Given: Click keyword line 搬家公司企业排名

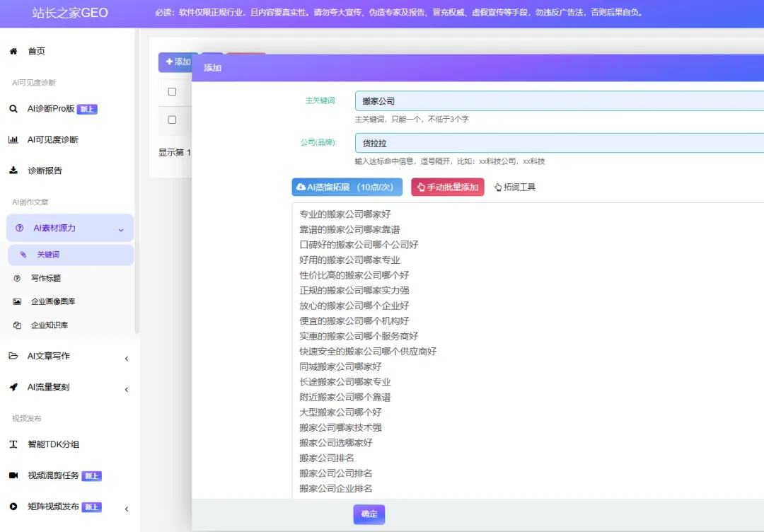Looking at the screenshot, I should [336, 489].
